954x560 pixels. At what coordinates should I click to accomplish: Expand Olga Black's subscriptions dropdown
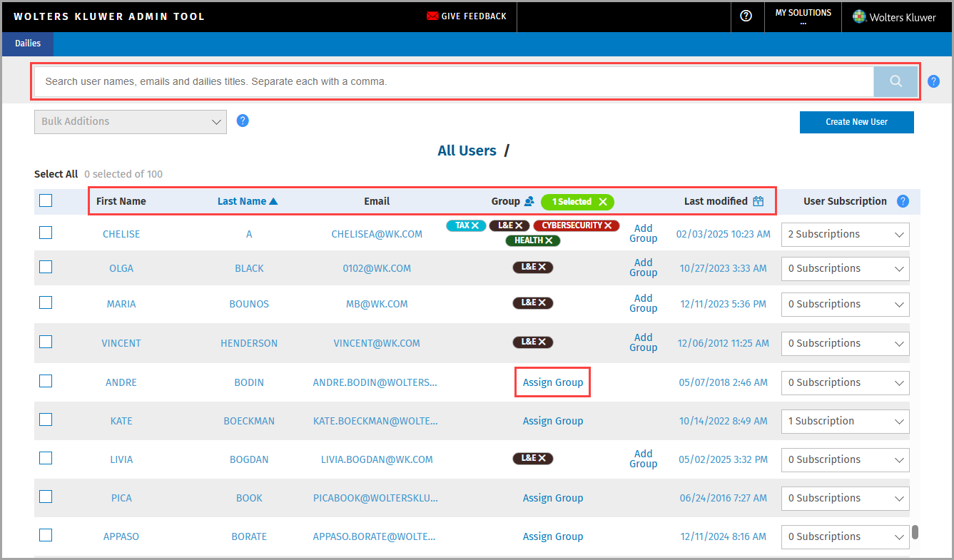(846, 268)
